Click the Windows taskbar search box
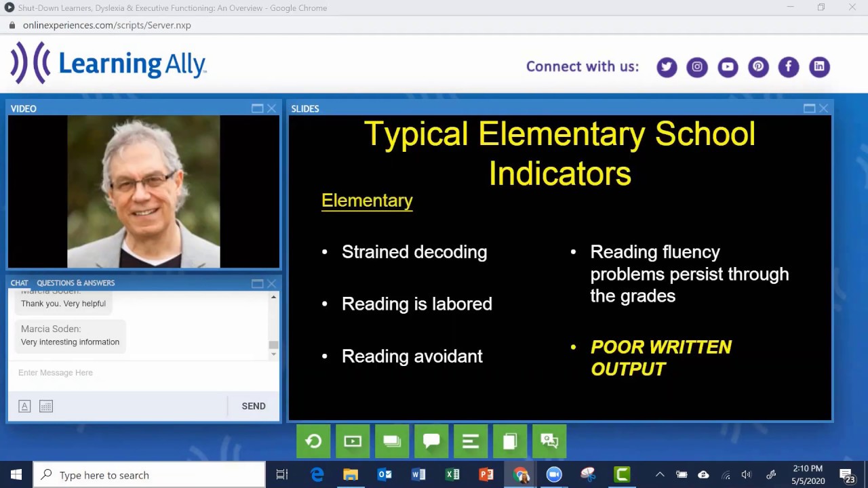 (x=149, y=474)
